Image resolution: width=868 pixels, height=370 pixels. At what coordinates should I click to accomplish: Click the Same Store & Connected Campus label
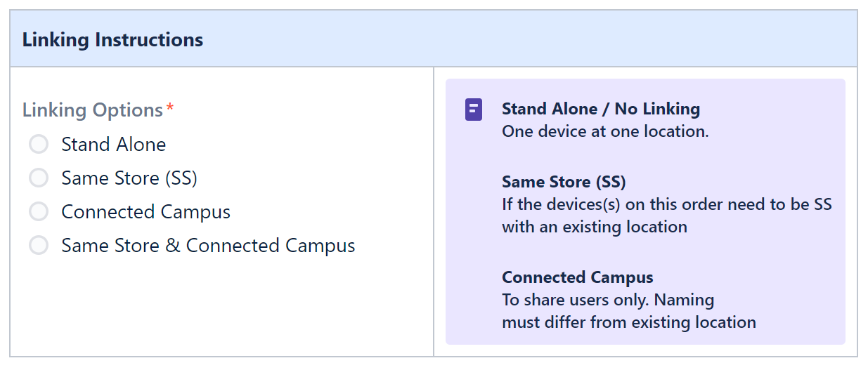click(x=208, y=246)
